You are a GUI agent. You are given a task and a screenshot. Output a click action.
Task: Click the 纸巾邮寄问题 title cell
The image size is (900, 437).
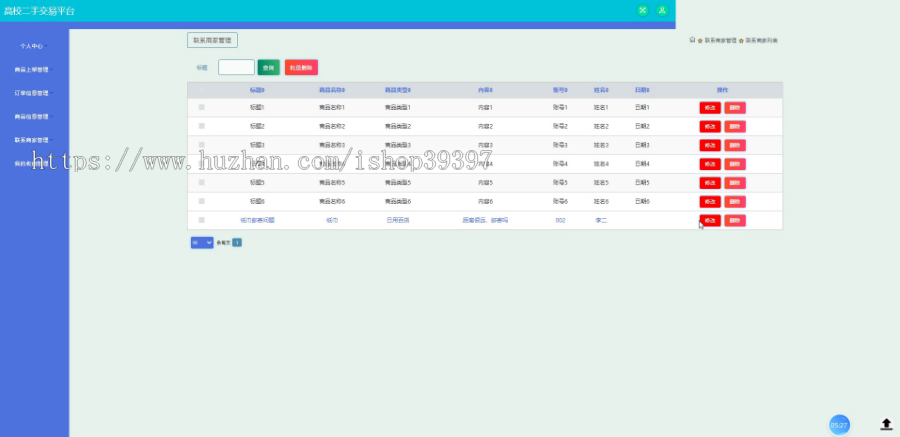257,221
